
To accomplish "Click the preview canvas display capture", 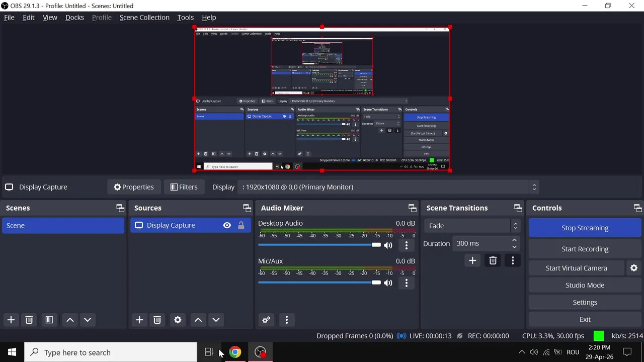I will [322, 99].
